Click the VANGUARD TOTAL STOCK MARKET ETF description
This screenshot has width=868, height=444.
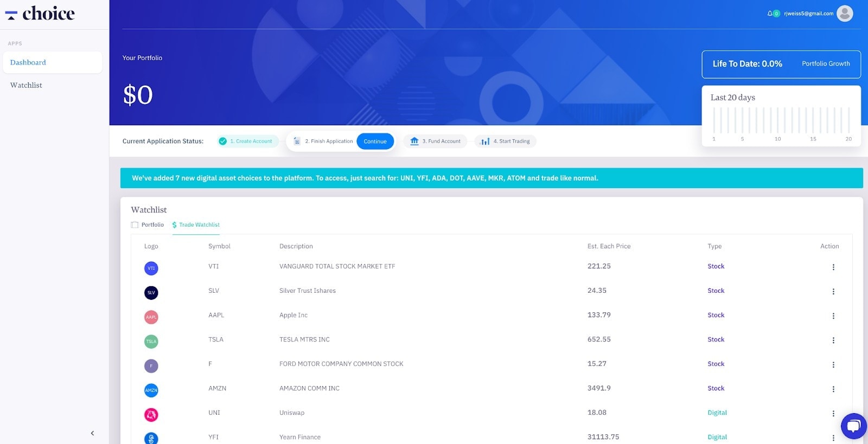[x=337, y=266]
